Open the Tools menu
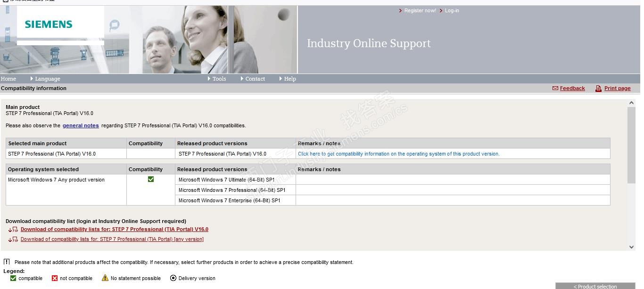 219,79
